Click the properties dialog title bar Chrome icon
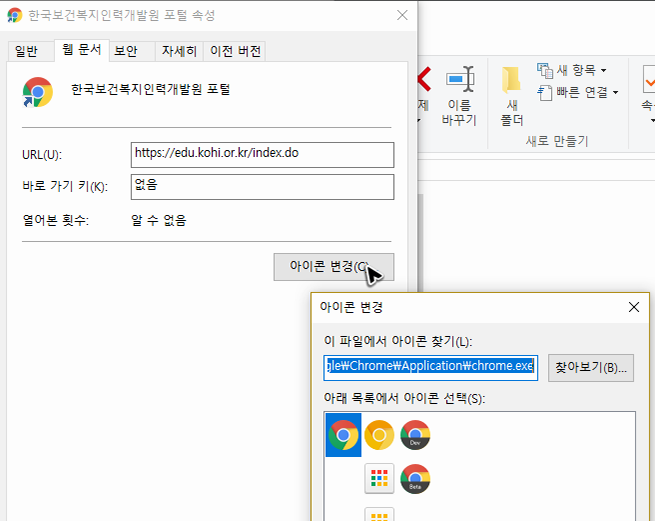655x521 pixels. (15, 15)
